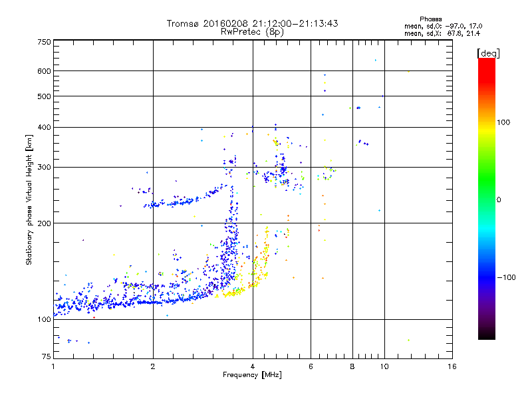Image resolution: width=532 pixels, height=399 pixels.
Task: Click x-axis tick '10'
Action: (x=384, y=366)
